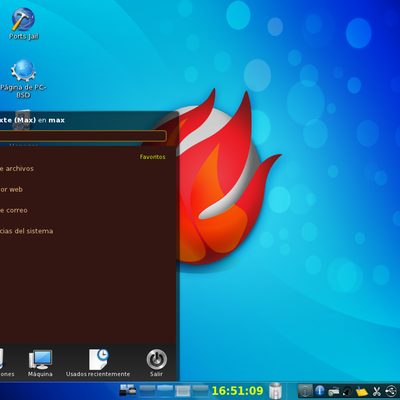The image size is (400, 400).
Task: Switch to the second virtual desktop pager
Action: (165, 390)
